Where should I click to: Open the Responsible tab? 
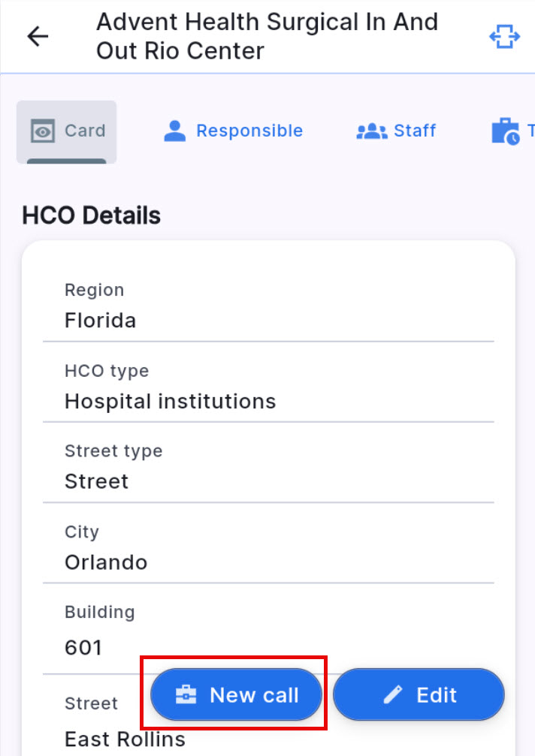point(234,131)
